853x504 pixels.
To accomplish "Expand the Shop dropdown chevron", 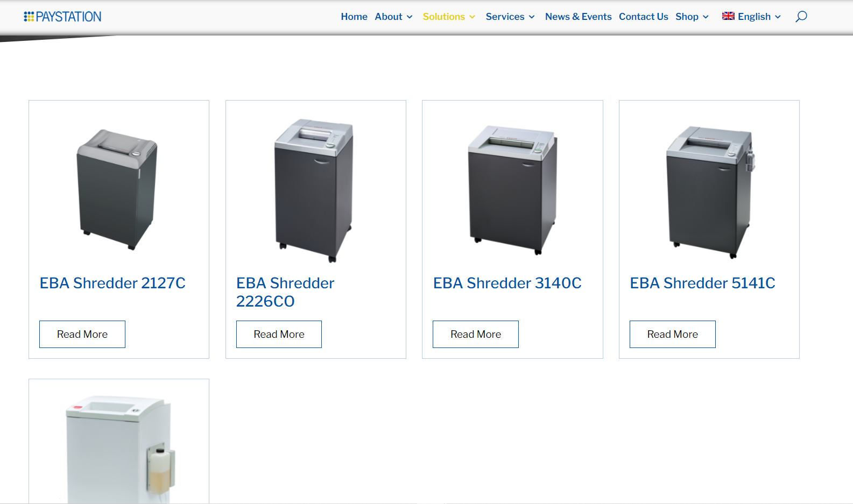I will point(706,17).
